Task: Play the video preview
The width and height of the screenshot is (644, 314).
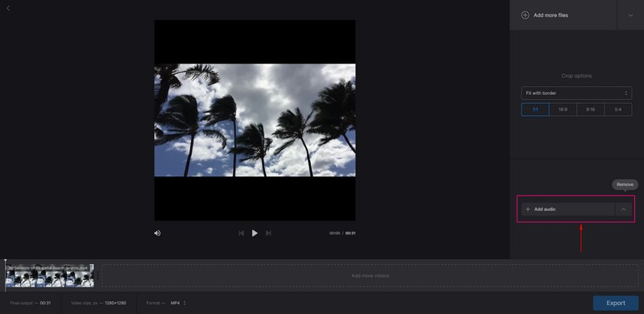Action: coord(255,233)
